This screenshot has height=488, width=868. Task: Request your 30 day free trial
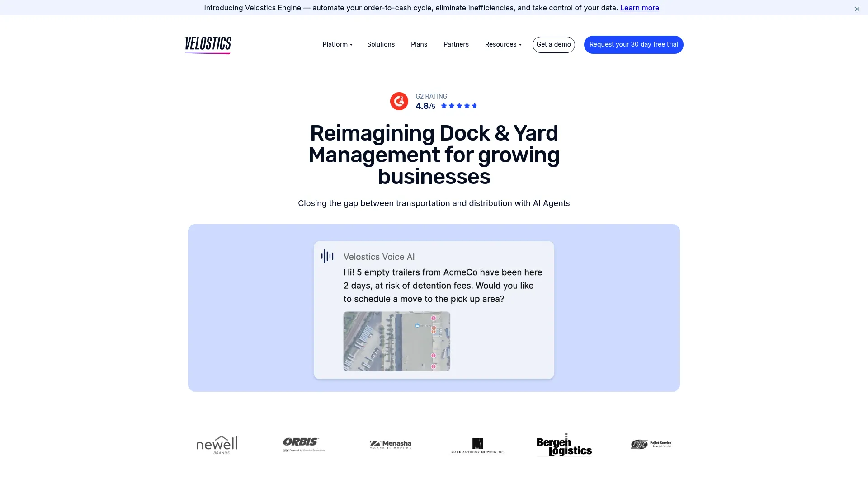point(633,44)
